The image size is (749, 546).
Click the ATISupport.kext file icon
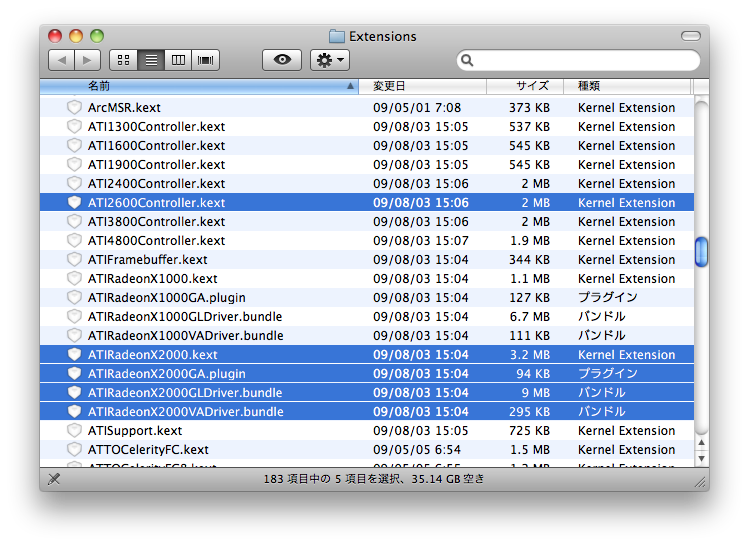pos(74,430)
